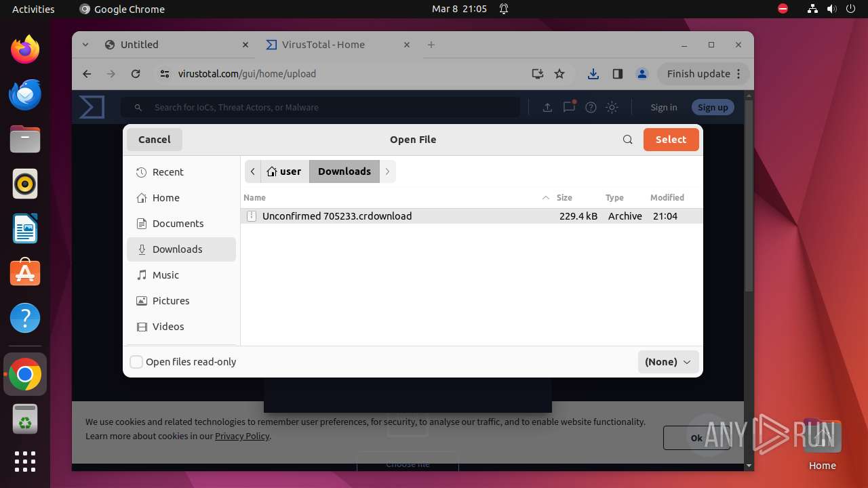868x488 pixels.
Task: Click the Chrome profile avatar icon
Action: click(x=642, y=74)
